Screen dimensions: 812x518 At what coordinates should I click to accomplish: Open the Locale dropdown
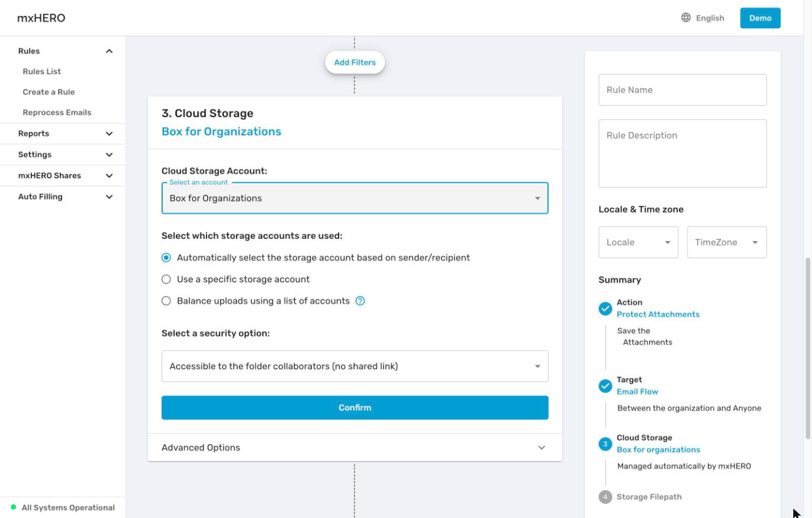click(x=639, y=242)
